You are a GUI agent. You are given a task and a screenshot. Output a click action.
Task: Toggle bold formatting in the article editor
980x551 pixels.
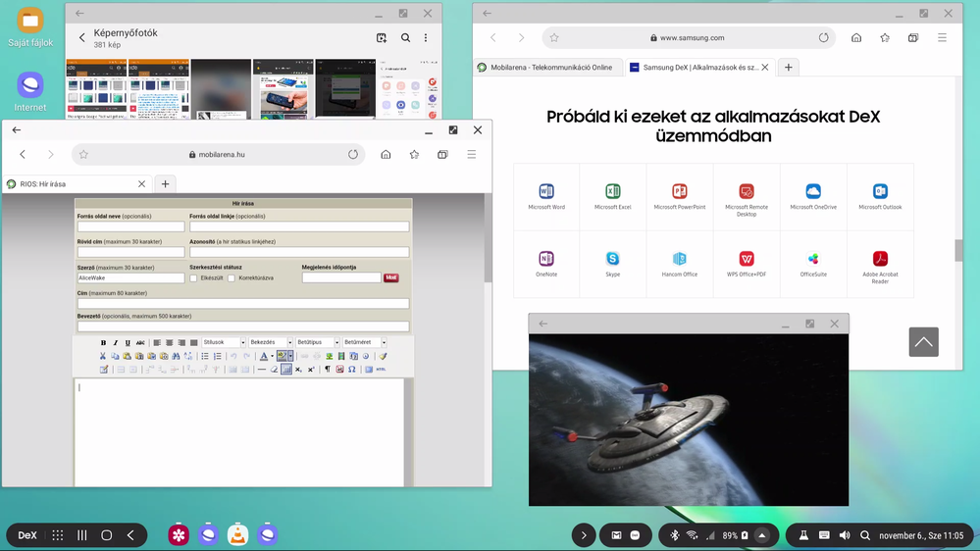[x=103, y=342]
